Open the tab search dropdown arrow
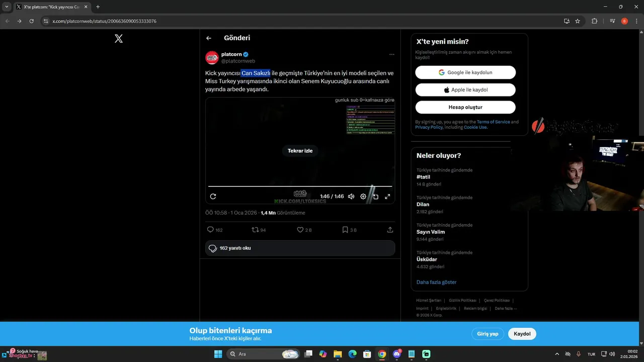Viewport: 644px width, 362px height. tap(7, 7)
